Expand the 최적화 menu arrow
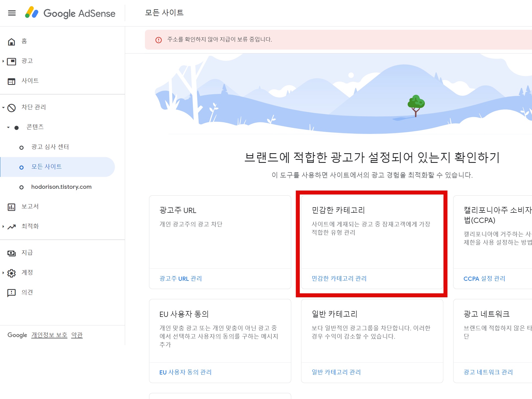Viewport: 532px width, 399px height. tap(3, 227)
